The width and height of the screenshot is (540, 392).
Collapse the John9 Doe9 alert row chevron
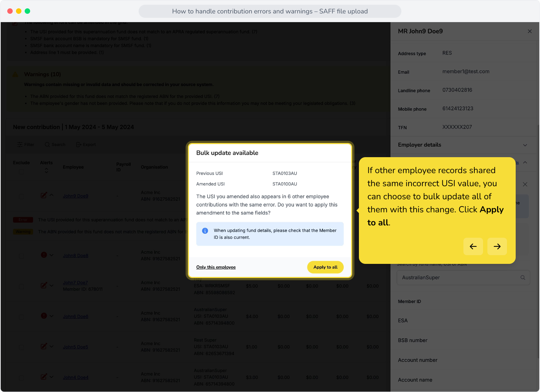[52, 195]
